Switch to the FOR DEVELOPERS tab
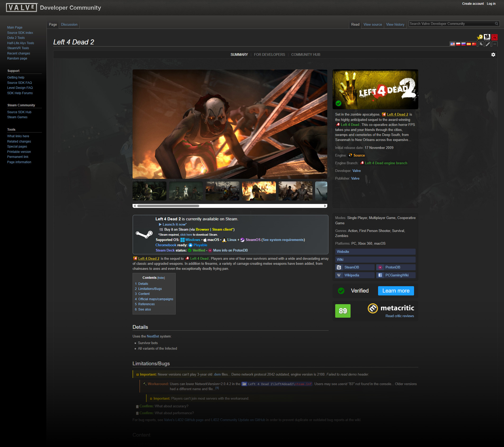This screenshot has height=447, width=504. [269, 54]
